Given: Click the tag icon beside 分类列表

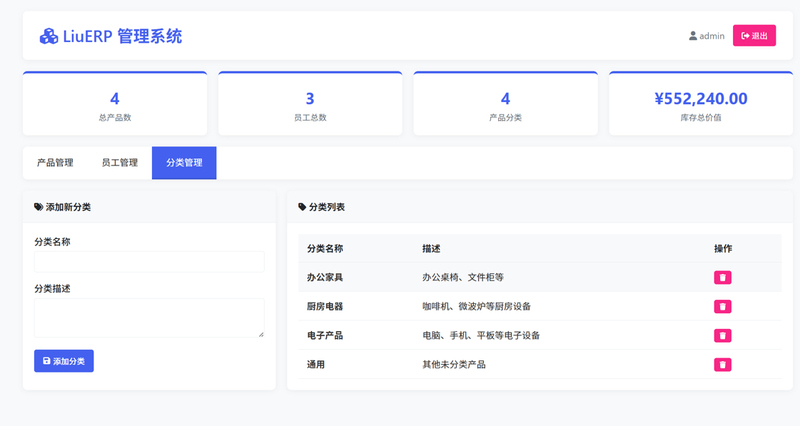Looking at the screenshot, I should tap(302, 207).
